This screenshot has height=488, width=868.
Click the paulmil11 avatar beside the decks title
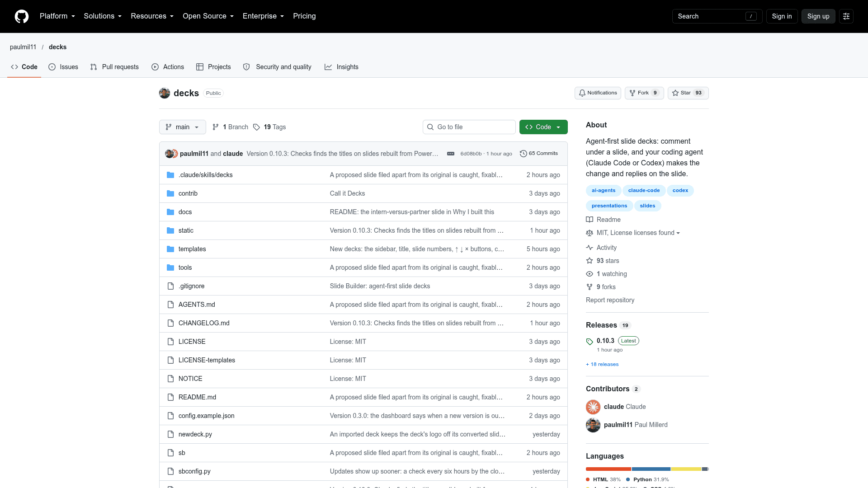(x=165, y=93)
